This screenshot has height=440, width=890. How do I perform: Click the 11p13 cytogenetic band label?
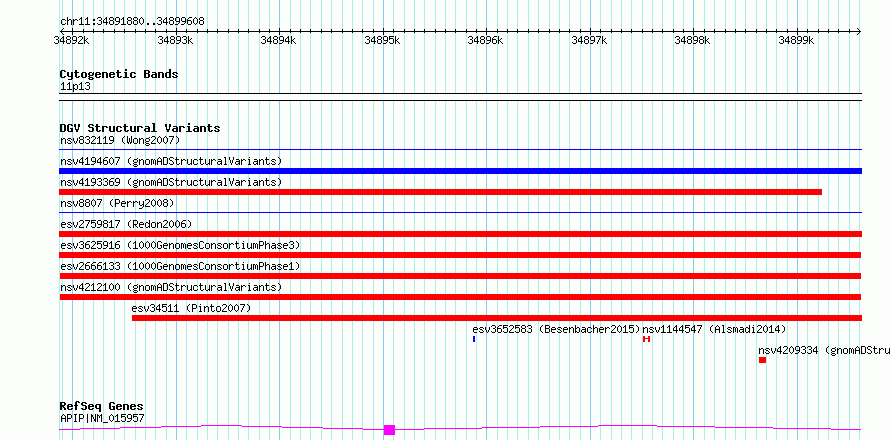(x=75, y=87)
